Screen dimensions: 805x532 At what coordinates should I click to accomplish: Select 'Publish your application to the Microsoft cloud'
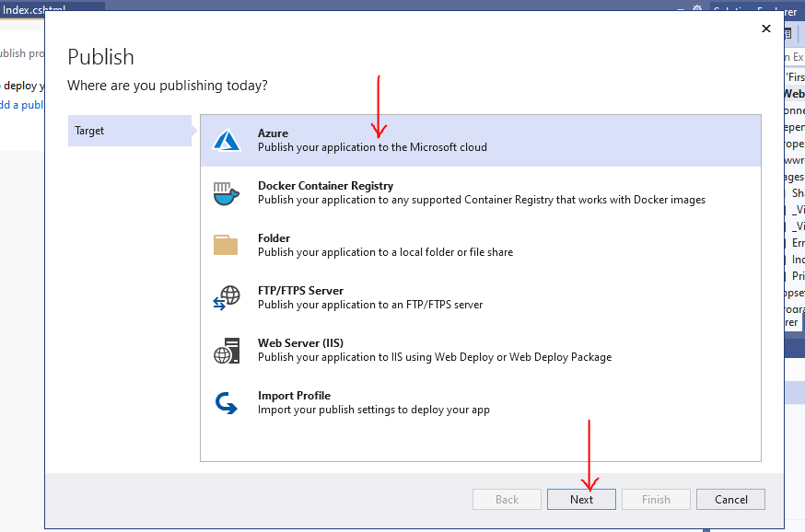coord(372,147)
